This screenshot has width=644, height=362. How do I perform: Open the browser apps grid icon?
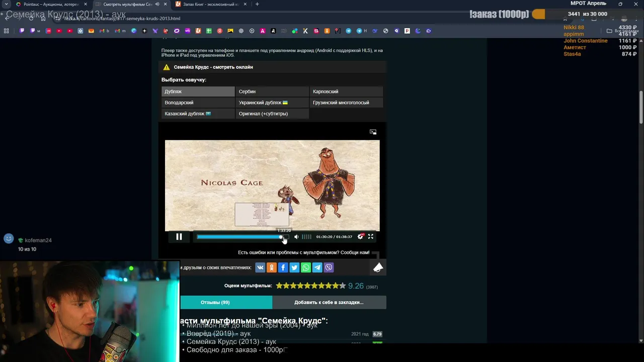(x=7, y=31)
